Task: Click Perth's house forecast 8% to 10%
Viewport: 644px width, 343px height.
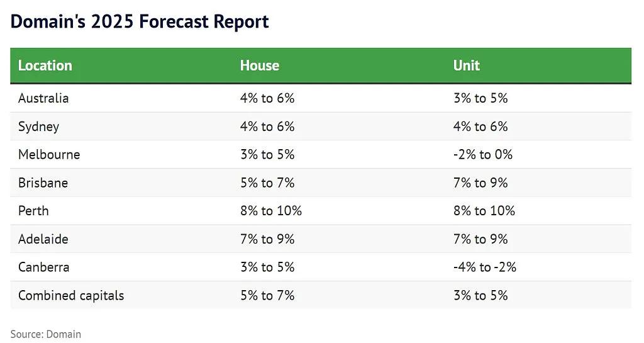Action: point(271,211)
